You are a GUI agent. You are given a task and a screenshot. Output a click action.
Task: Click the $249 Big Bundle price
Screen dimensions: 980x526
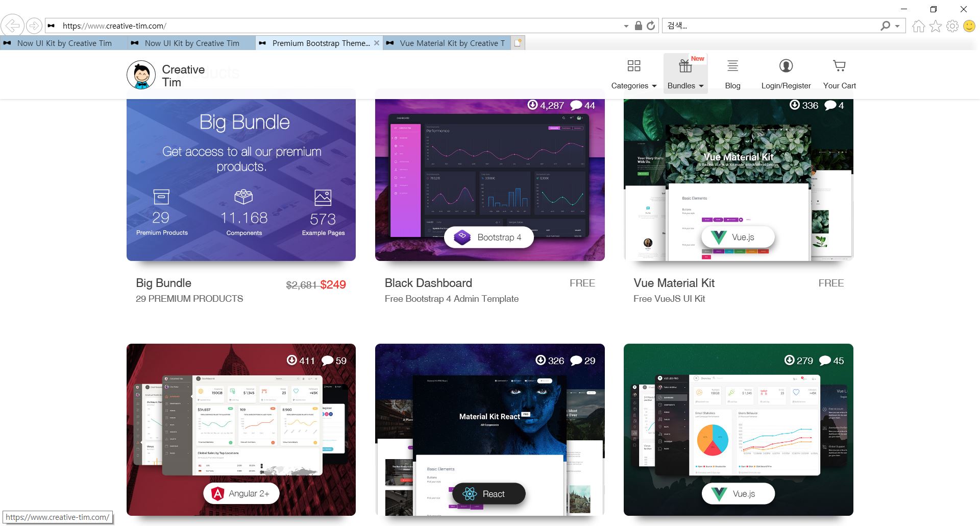(x=333, y=284)
